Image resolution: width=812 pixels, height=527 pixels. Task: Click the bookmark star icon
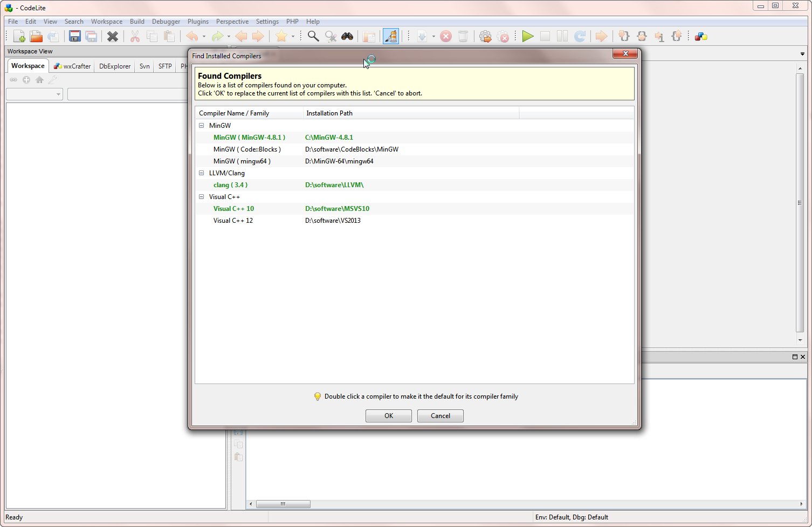pyautogui.click(x=281, y=36)
